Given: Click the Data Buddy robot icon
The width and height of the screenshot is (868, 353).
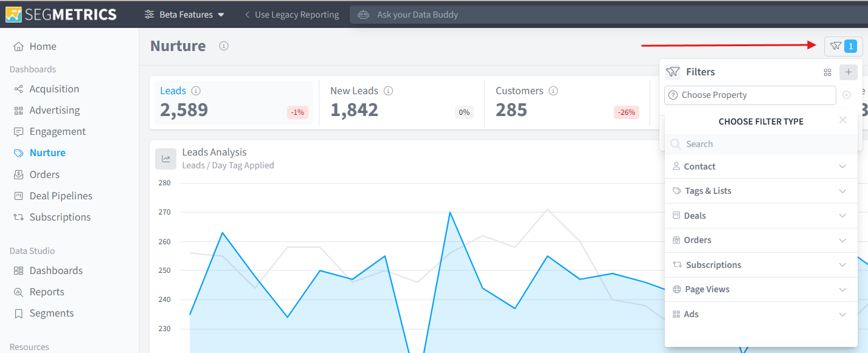Looking at the screenshot, I should click(364, 15).
